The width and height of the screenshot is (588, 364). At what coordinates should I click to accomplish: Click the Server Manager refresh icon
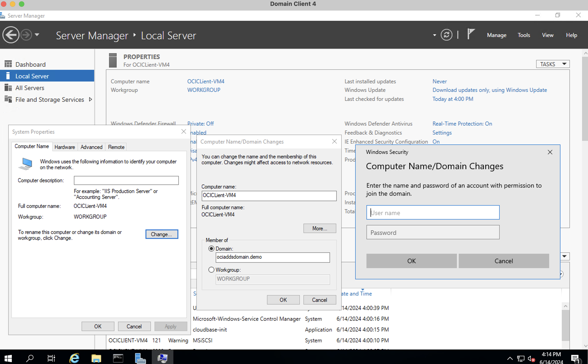click(446, 35)
